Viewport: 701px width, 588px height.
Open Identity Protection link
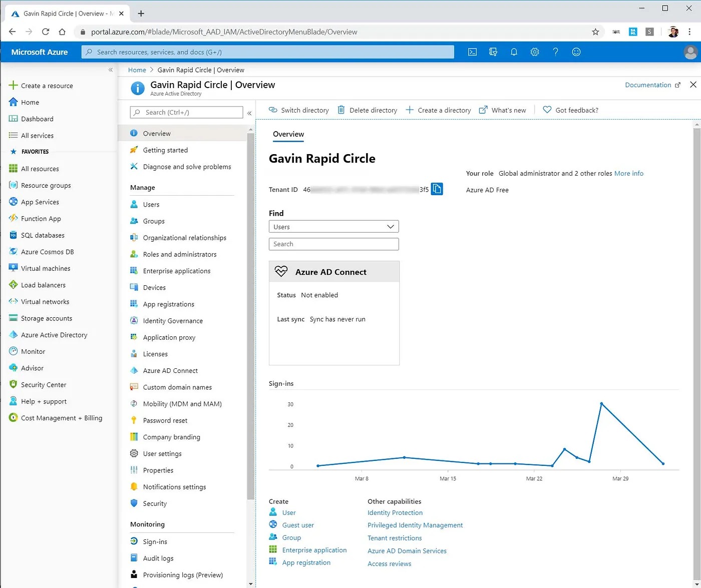coord(395,512)
